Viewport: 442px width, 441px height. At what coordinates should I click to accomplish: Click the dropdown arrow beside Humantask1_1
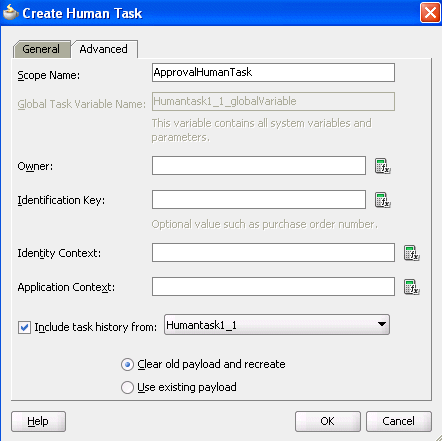(x=382, y=324)
